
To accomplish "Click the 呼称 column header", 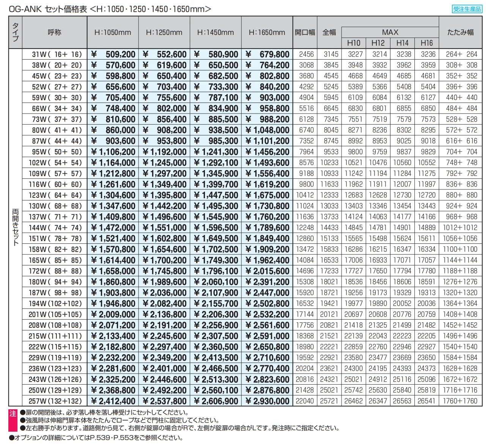I will 55,33.
